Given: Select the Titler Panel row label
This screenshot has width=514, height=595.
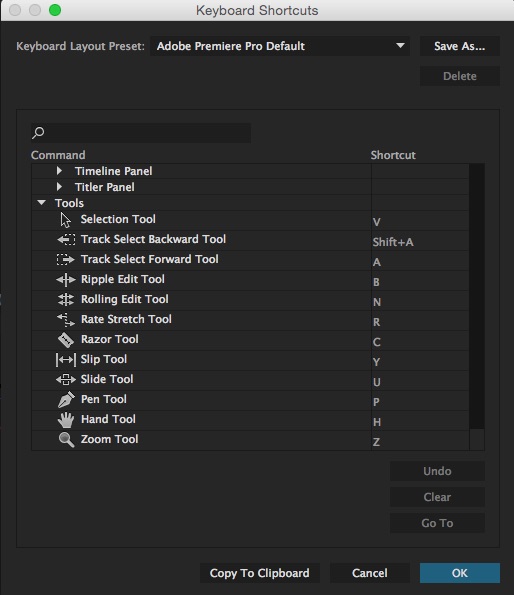Looking at the screenshot, I should coord(105,187).
